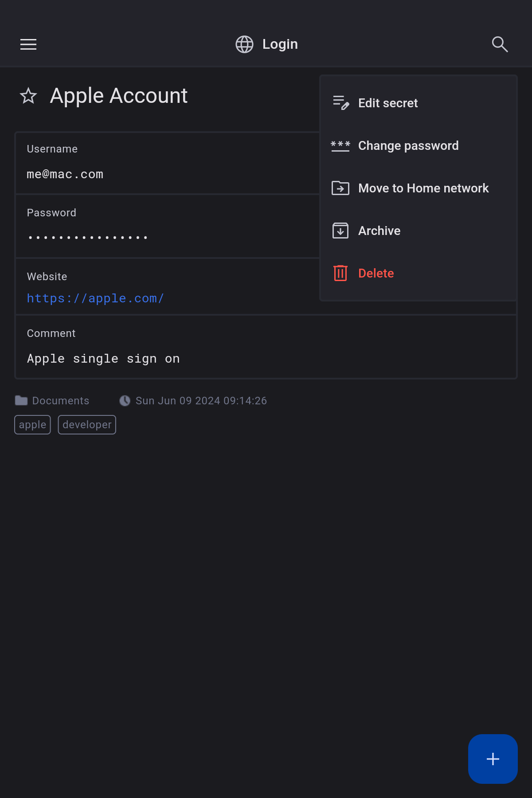Choose Change password menu entry
The height and width of the screenshot is (798, 532).
click(x=408, y=146)
